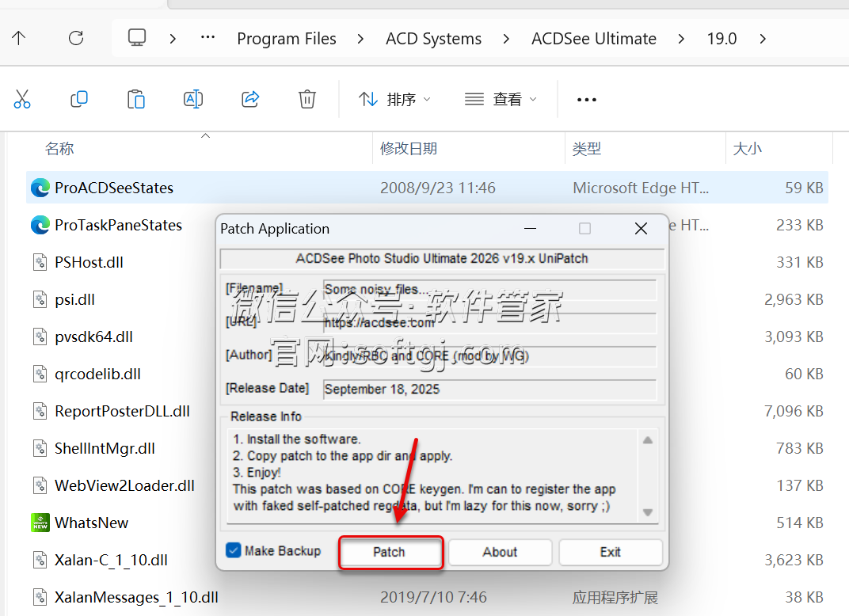Image resolution: width=849 pixels, height=616 pixels.
Task: Click the Filename field in patch dialog
Action: click(490, 290)
